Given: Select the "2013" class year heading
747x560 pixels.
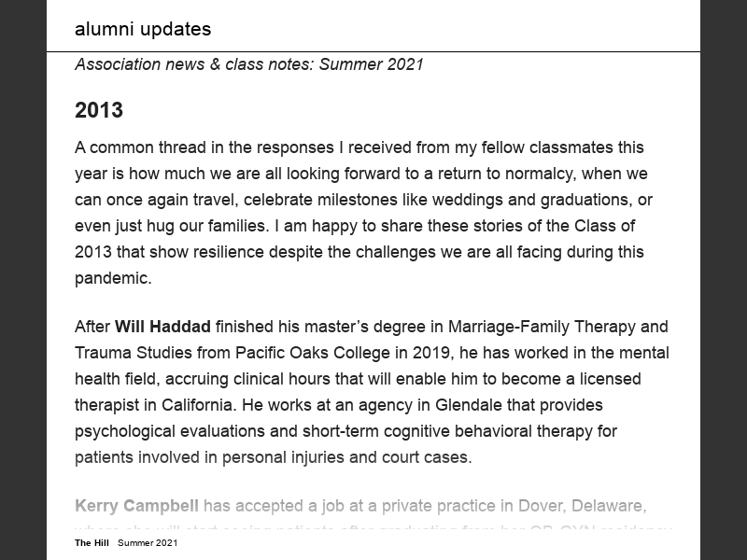Looking at the screenshot, I should pos(99,110).
